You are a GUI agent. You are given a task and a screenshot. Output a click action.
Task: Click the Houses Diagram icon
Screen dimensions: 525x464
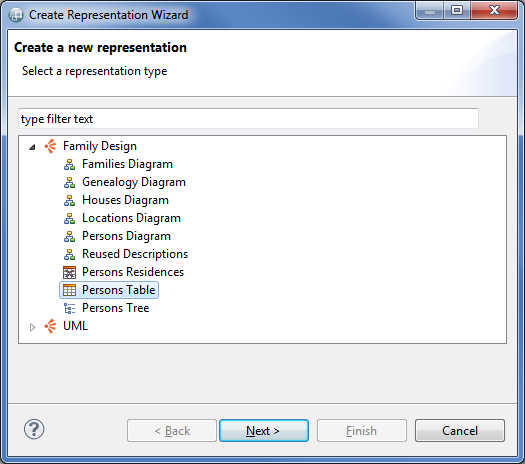69,201
